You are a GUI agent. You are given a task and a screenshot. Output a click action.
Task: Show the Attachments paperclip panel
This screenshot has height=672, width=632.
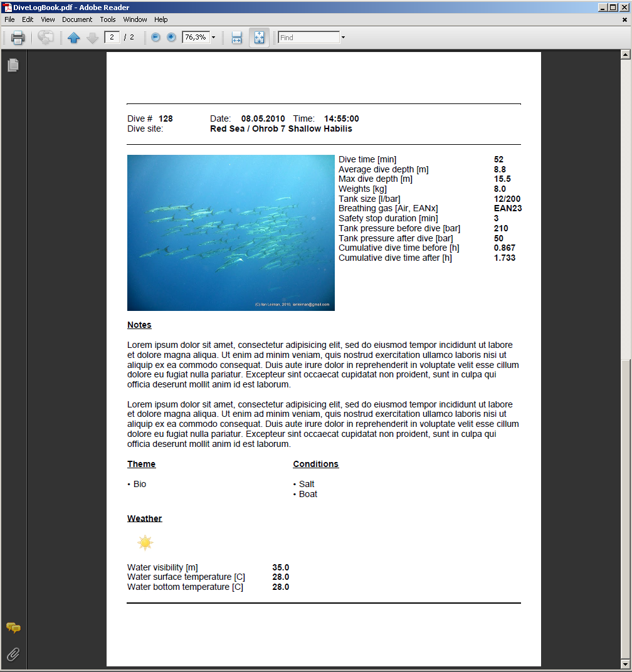13,655
